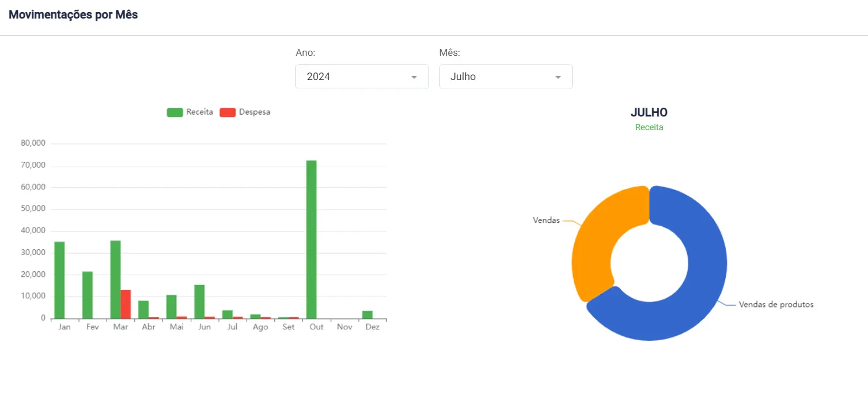868x399 pixels.
Task: Click the Vendas de produtos label
Action: point(776,305)
